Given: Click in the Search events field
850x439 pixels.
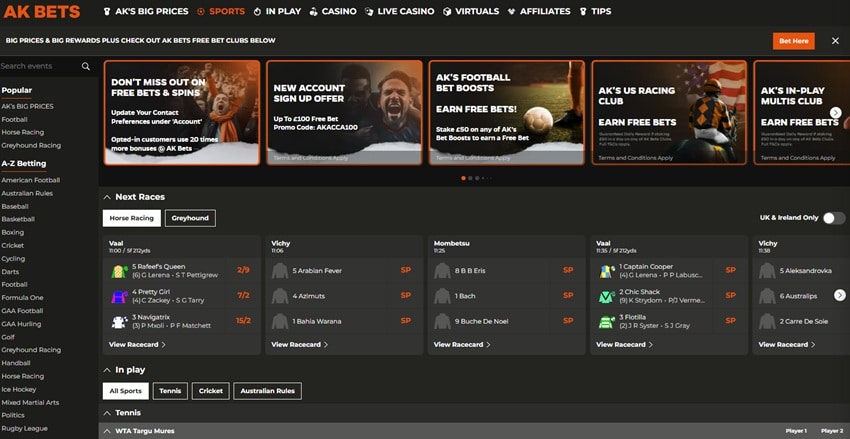Looking at the screenshot, I should [x=39, y=66].
